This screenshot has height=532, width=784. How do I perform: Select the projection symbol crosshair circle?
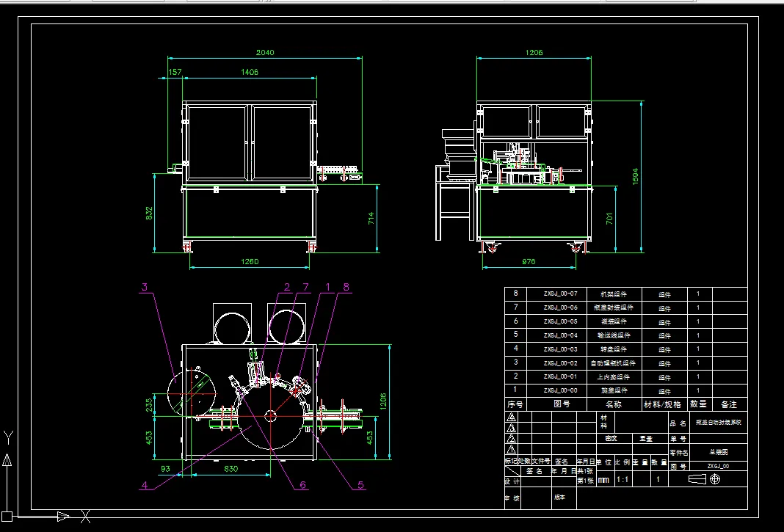click(715, 479)
